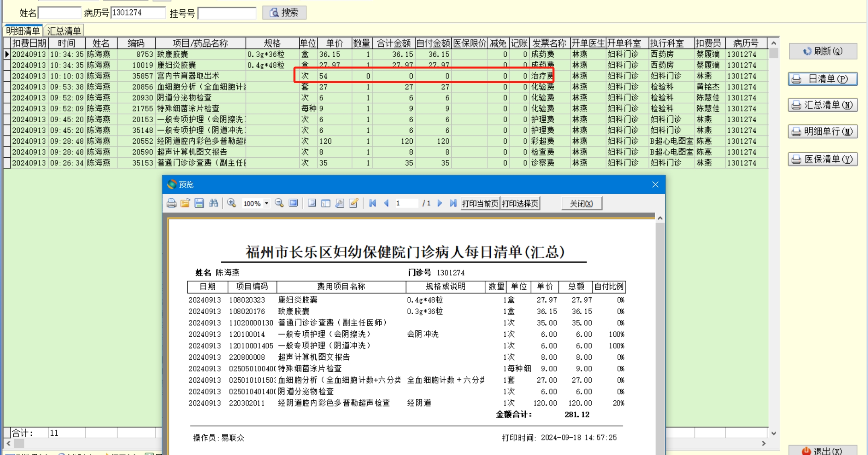This screenshot has height=455, width=868.
Task: Switch to the 汇总清单 tab
Action: click(x=64, y=31)
